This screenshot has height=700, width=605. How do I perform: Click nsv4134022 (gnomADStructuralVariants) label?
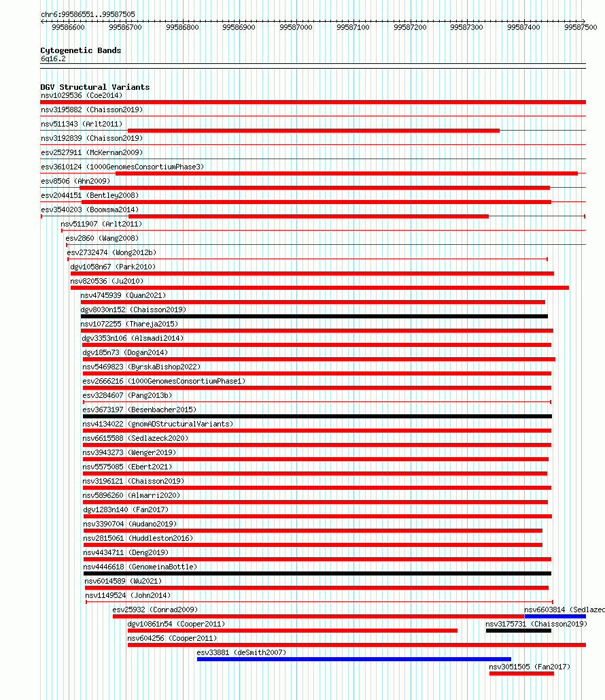[158, 424]
